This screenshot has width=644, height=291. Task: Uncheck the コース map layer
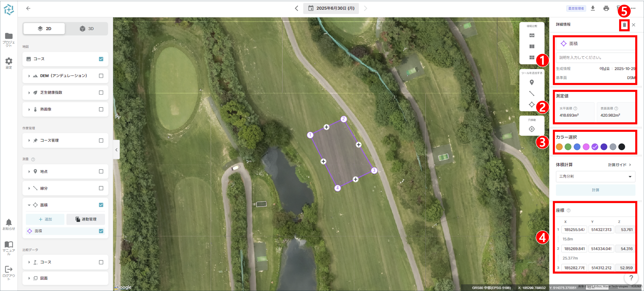101,59
